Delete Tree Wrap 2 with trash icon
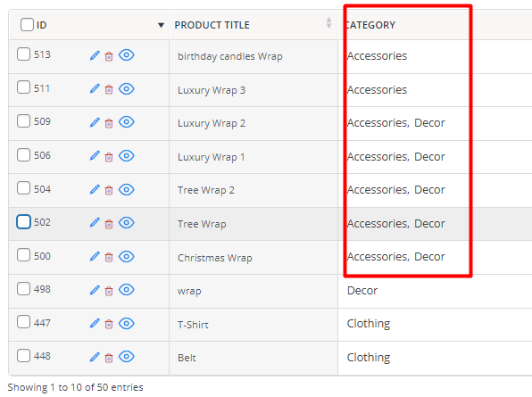The height and width of the screenshot is (397, 532). (109, 190)
